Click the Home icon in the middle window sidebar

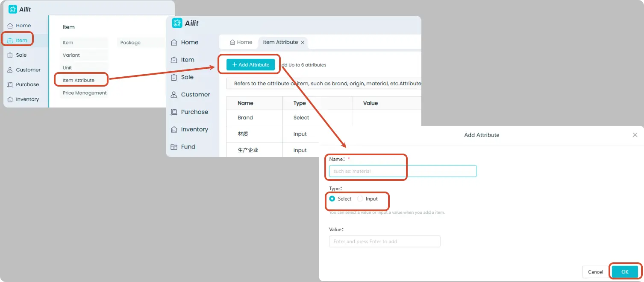(174, 42)
